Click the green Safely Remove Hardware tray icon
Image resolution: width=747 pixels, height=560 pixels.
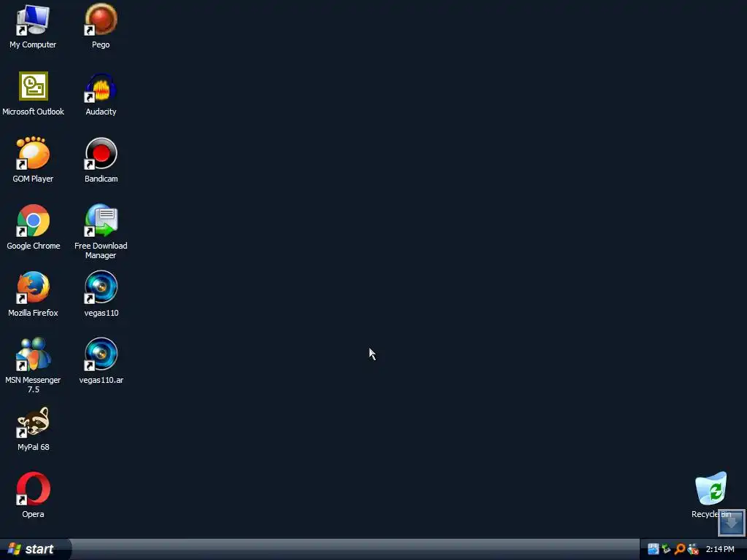coord(667,549)
